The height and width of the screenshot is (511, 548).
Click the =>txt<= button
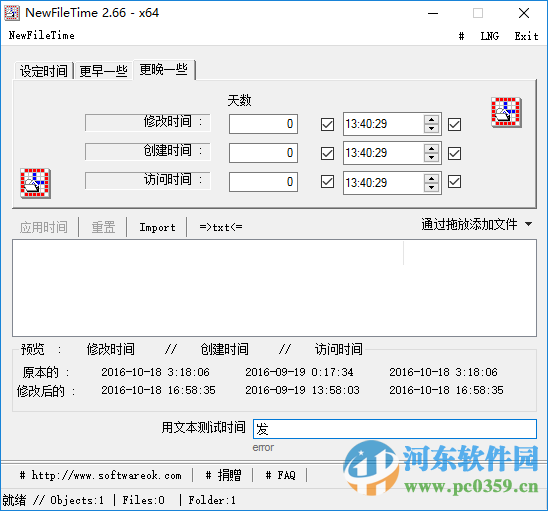(221, 227)
